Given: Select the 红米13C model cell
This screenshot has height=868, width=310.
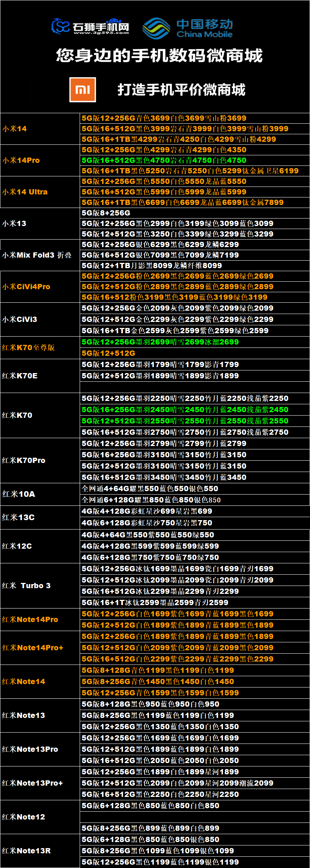Looking at the screenshot, I should (x=40, y=517).
